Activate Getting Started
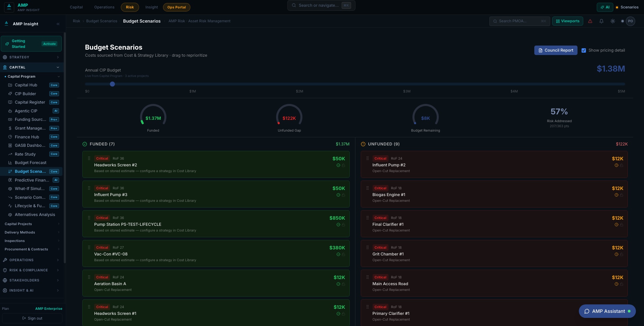The width and height of the screenshot is (644, 326). click(x=50, y=44)
